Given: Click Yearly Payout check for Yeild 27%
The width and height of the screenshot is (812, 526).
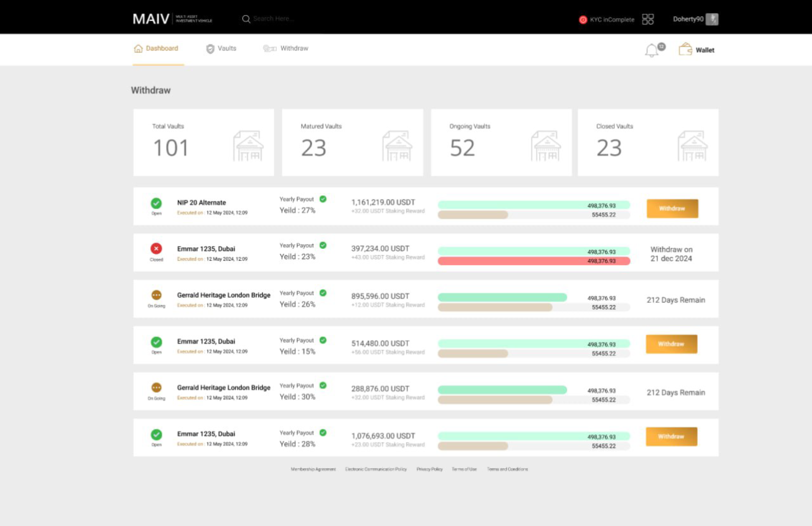Looking at the screenshot, I should click(323, 199).
